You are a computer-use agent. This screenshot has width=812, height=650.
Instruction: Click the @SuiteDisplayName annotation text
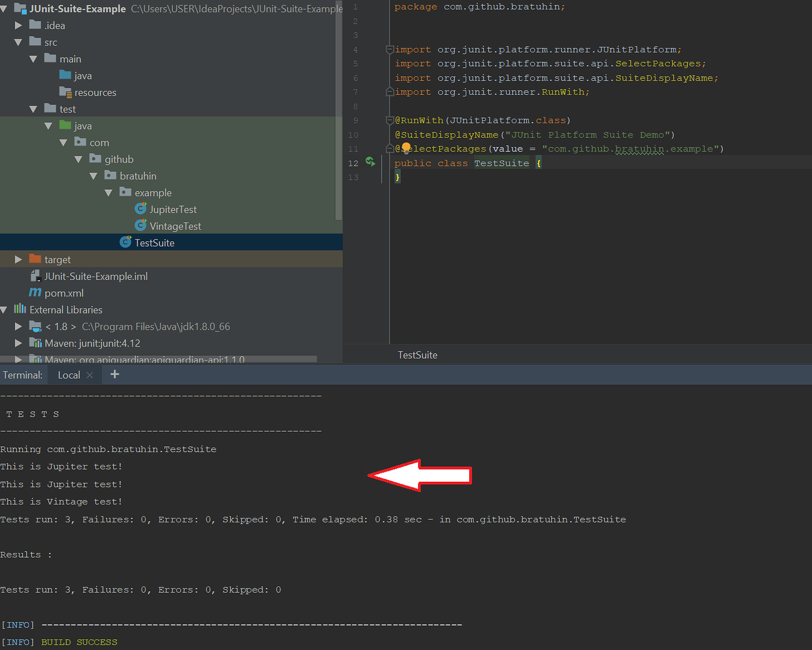[x=447, y=135]
